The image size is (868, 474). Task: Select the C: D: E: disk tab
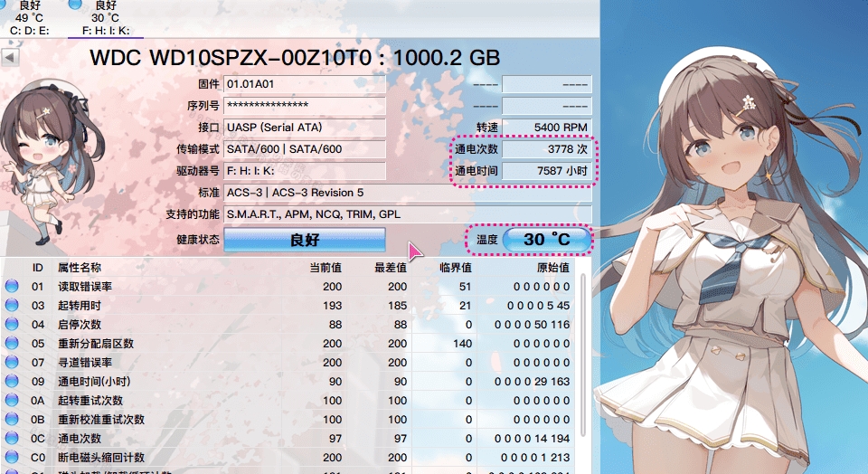[x=29, y=19]
